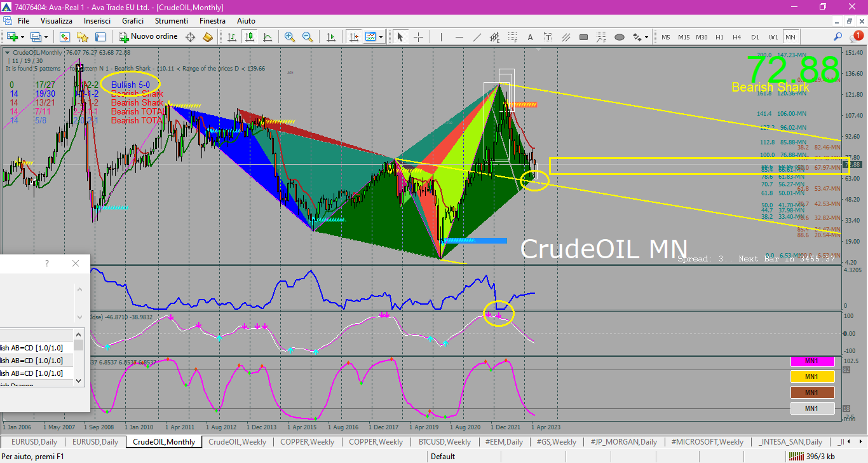Zoom in on the chart
This screenshot has height=463, width=868.
point(290,37)
